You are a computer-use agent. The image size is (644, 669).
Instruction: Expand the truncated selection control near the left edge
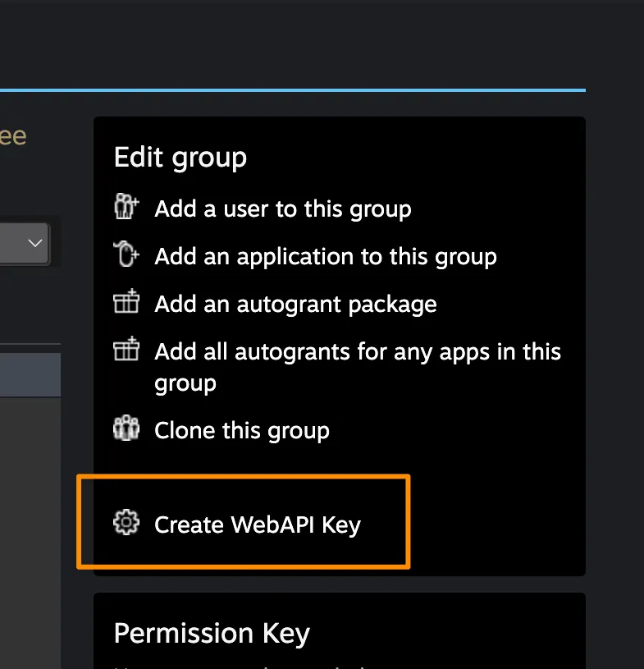[x=25, y=243]
